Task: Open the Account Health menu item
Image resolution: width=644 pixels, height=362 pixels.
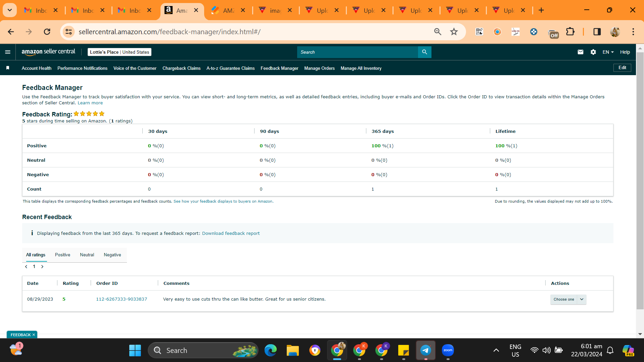Action: tap(37, 68)
